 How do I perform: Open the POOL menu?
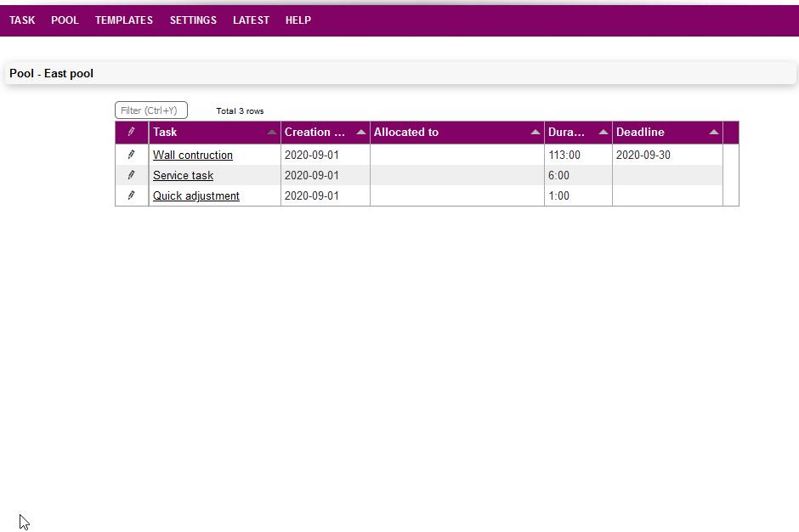[x=65, y=20]
